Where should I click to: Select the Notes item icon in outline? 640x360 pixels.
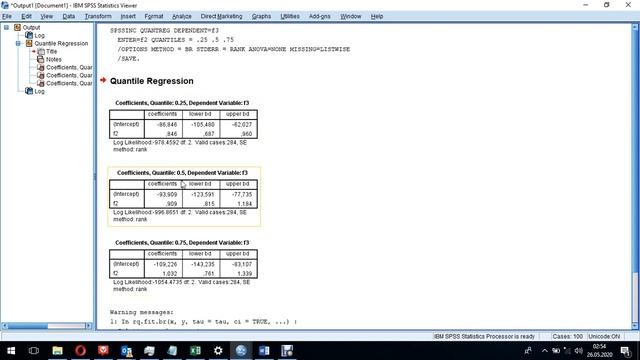tap(41, 59)
